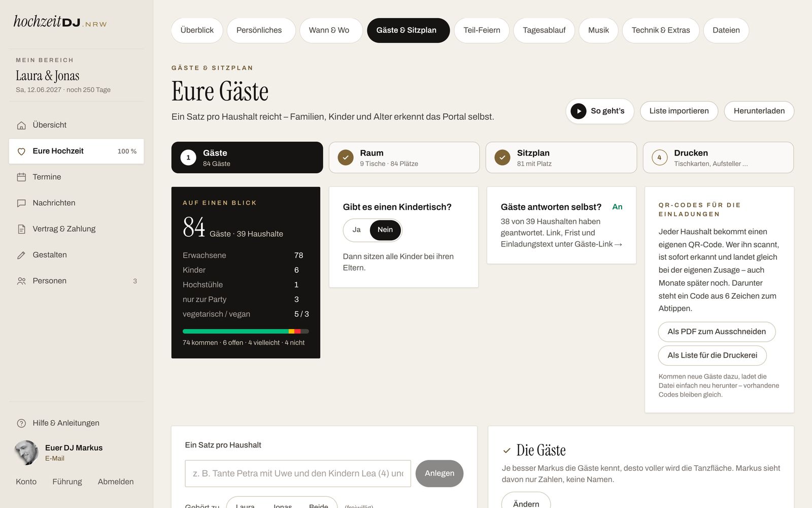Click the Herunterladen button
812x508 pixels.
(759, 111)
